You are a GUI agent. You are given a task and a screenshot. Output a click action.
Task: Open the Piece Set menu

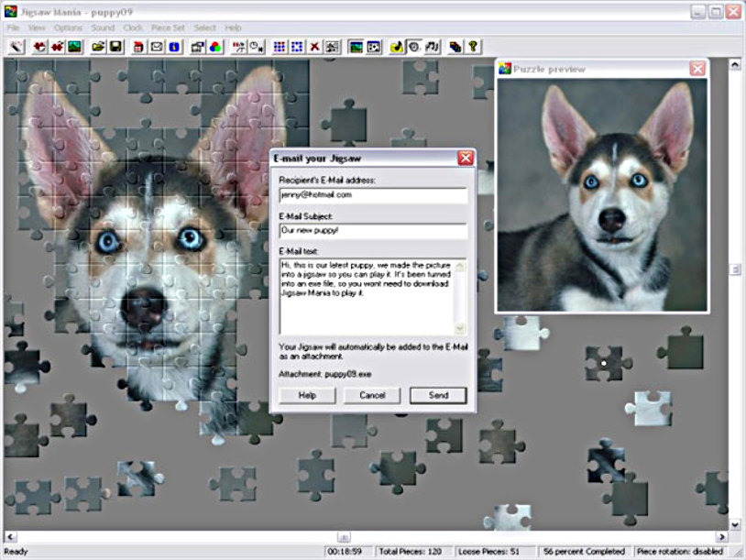[x=168, y=27]
